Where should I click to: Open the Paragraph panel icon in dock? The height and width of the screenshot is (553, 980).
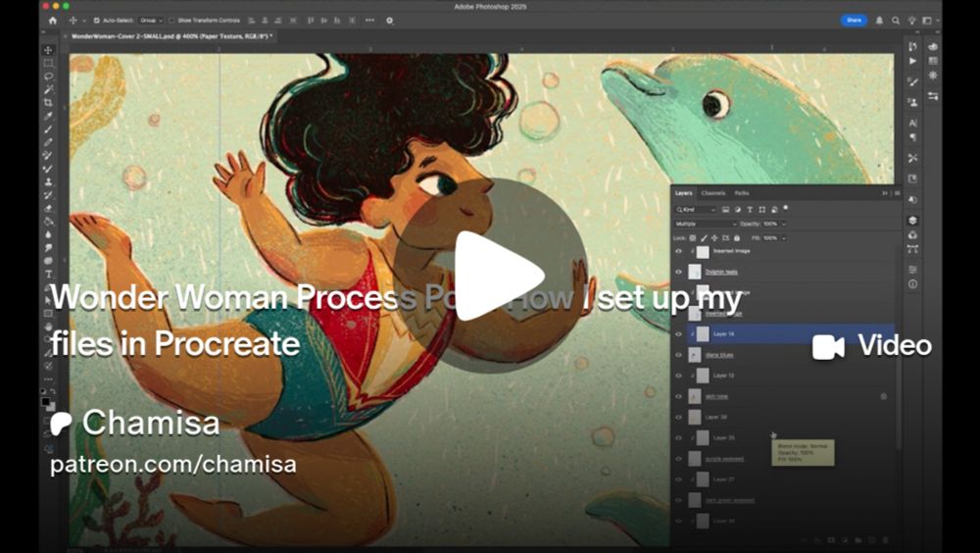point(913,137)
